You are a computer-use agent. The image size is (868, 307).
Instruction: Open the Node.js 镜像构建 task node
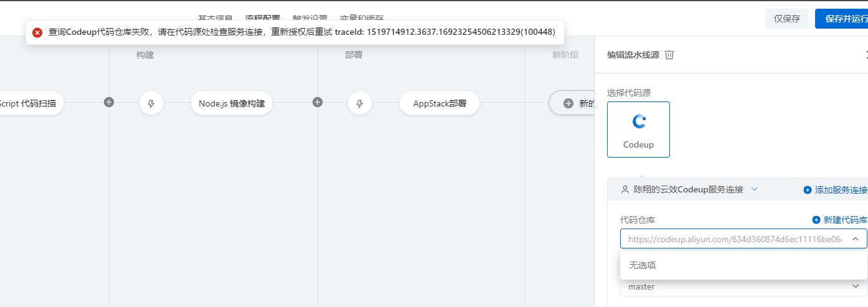coord(232,103)
